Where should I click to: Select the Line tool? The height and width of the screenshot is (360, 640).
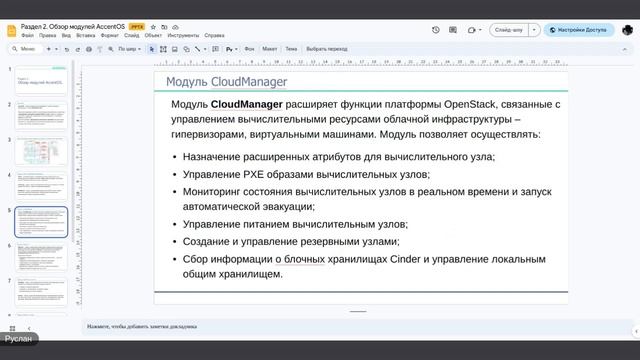(198, 49)
